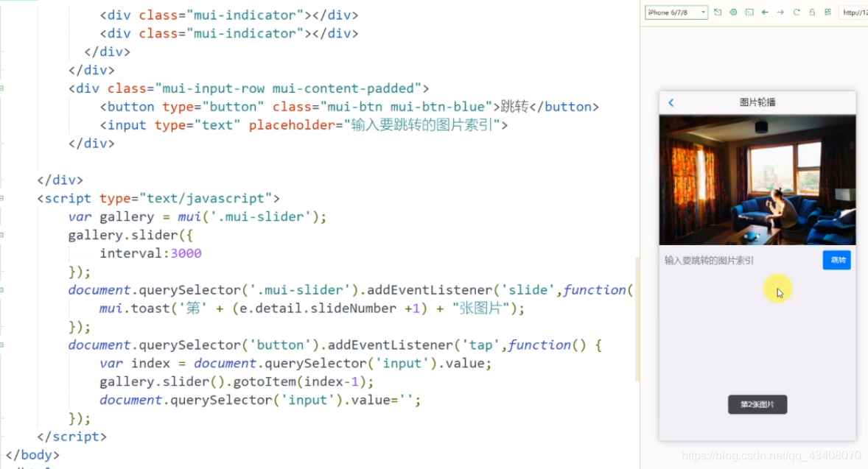Go back with the left arrow icon

(x=765, y=13)
